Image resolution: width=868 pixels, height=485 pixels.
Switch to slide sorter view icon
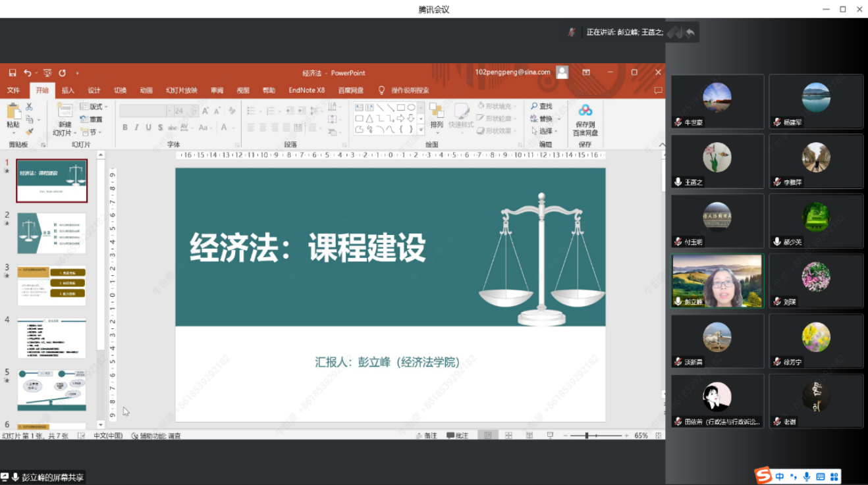tap(508, 436)
